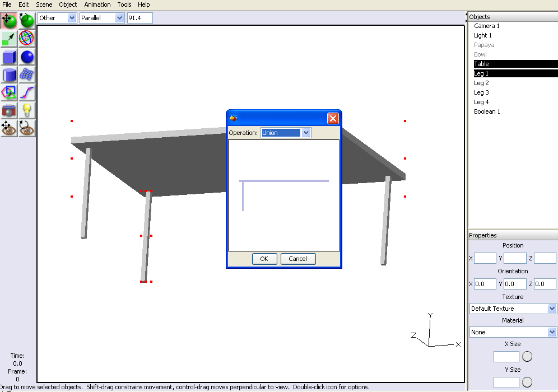Screen dimensions: 558x392
Task: Cancel the boolean operation dialog
Action: tap(298, 259)
